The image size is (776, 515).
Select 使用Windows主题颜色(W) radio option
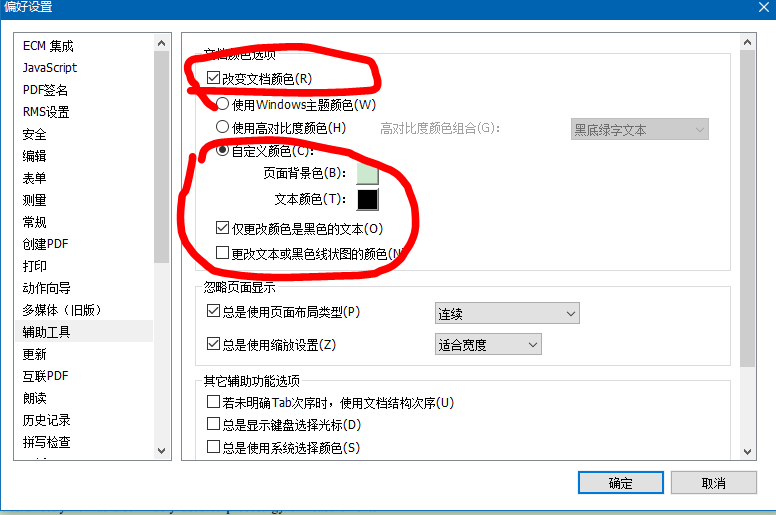223,104
